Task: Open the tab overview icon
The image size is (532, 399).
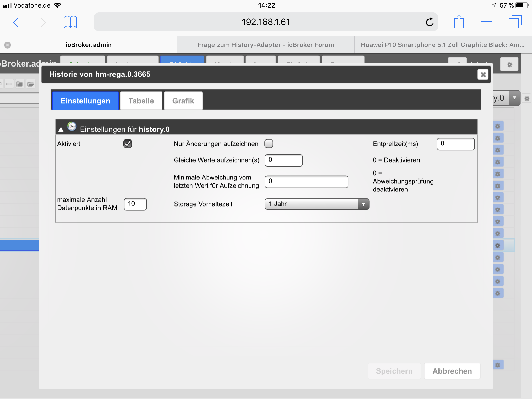Action: click(515, 22)
